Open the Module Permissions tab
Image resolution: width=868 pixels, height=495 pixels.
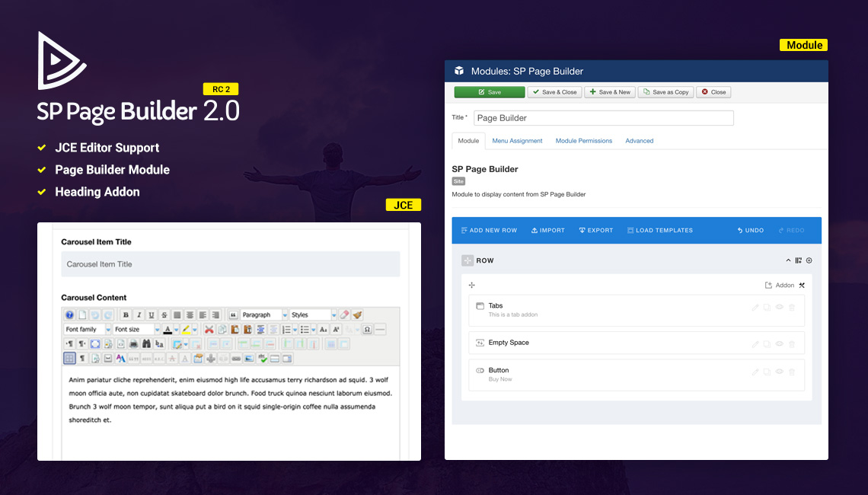(x=583, y=141)
